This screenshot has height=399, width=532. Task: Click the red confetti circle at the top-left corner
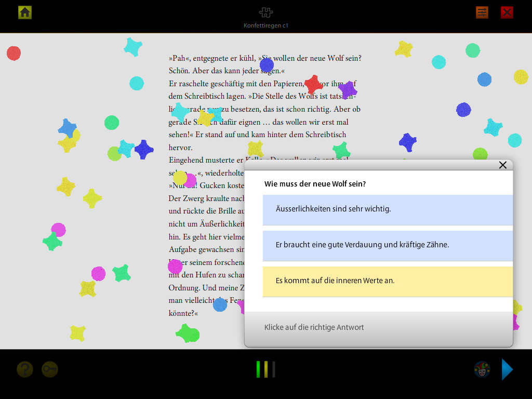click(14, 53)
